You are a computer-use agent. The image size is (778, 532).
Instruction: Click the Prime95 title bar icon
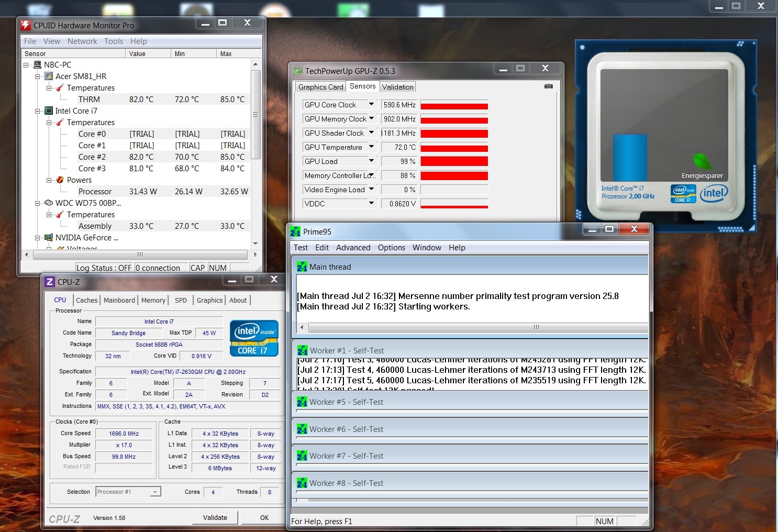click(295, 231)
